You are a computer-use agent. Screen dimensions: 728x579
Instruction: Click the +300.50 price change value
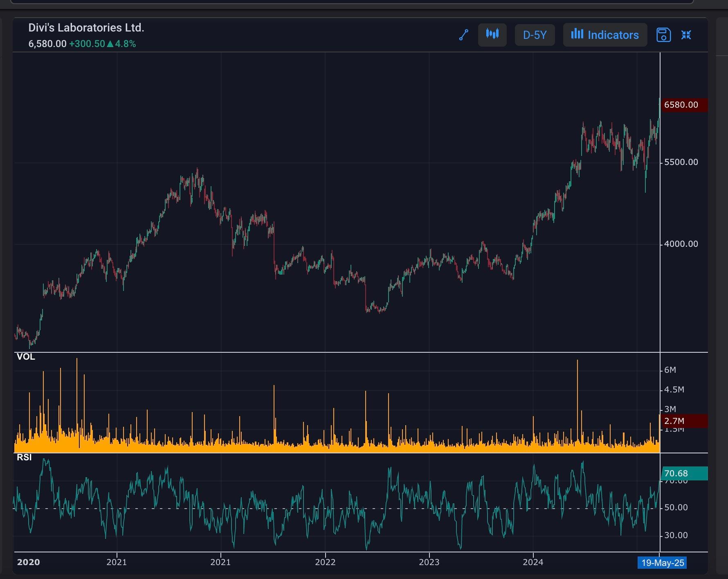87,44
